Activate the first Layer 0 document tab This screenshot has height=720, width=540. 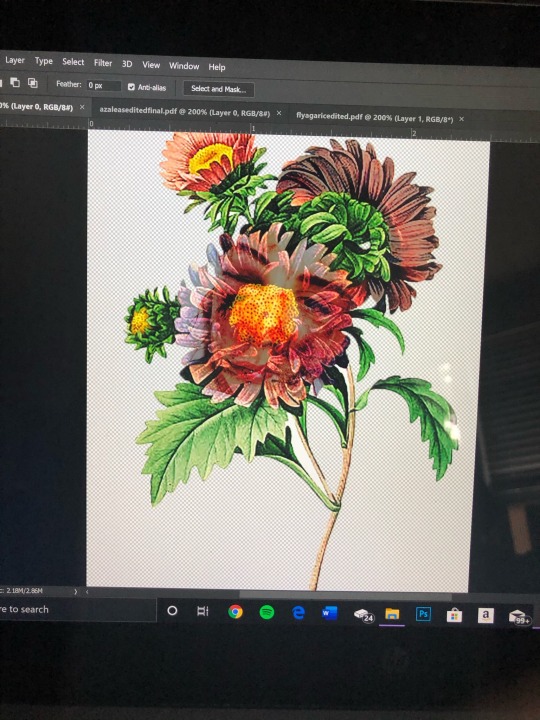tap(37, 107)
